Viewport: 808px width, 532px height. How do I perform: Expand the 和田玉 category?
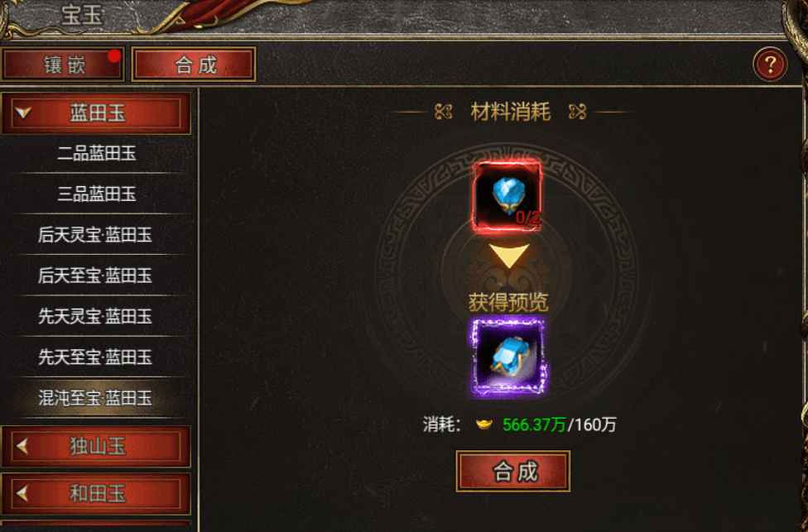click(96, 494)
